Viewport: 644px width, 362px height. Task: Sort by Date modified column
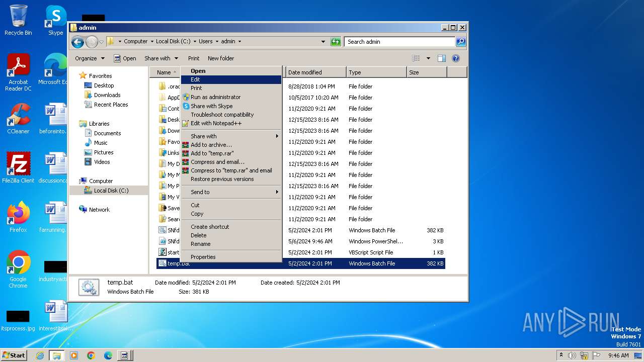316,72
